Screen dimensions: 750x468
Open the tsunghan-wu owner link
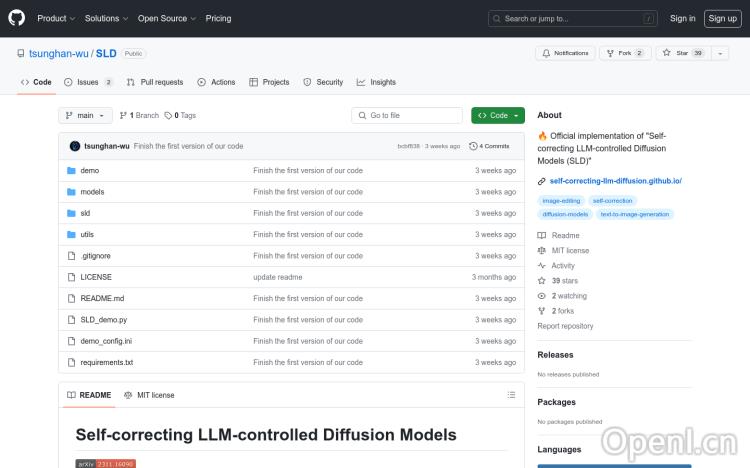58,54
